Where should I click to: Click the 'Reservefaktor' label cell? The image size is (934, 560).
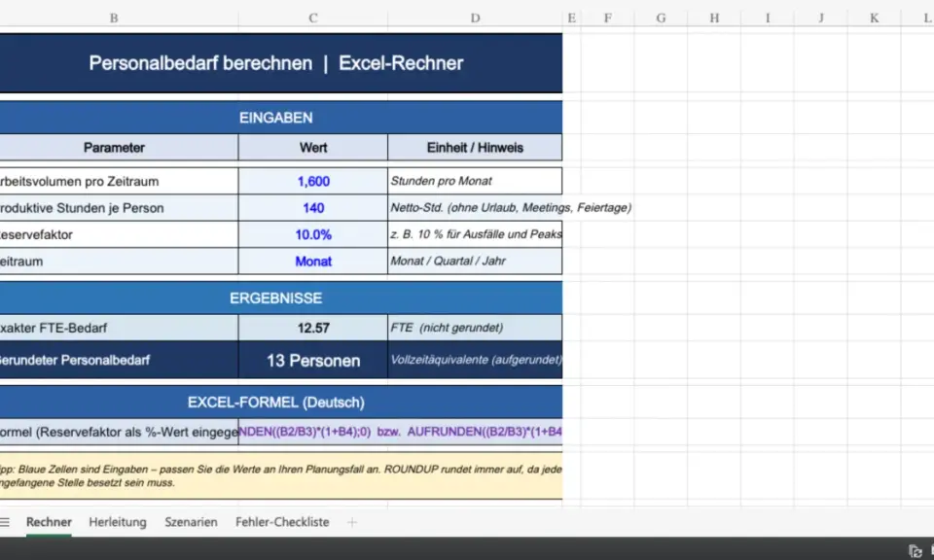(119, 234)
